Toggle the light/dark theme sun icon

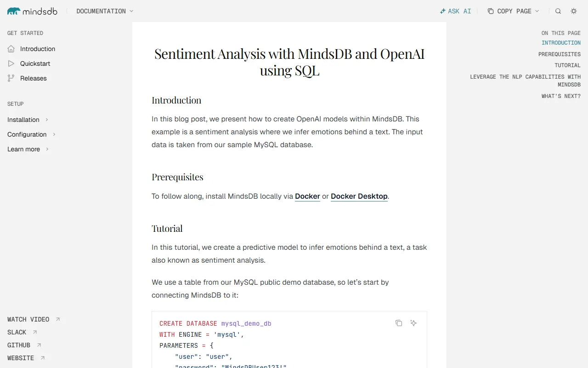pyautogui.click(x=574, y=11)
